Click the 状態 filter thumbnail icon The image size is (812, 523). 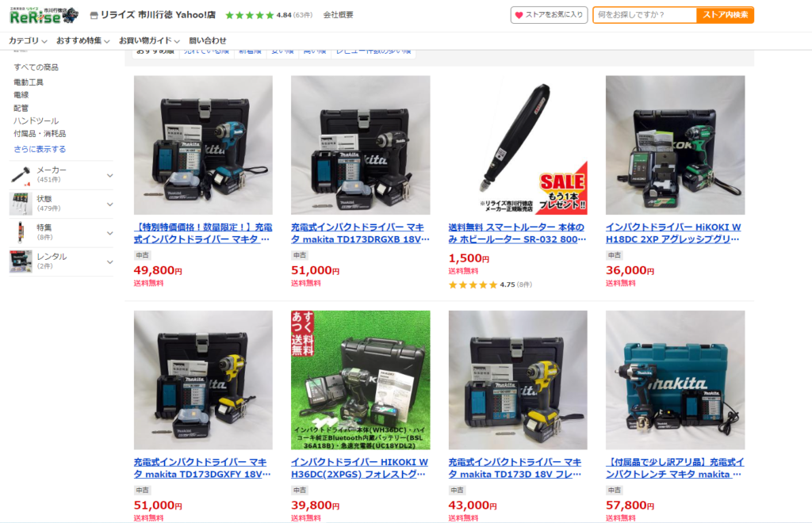point(21,204)
